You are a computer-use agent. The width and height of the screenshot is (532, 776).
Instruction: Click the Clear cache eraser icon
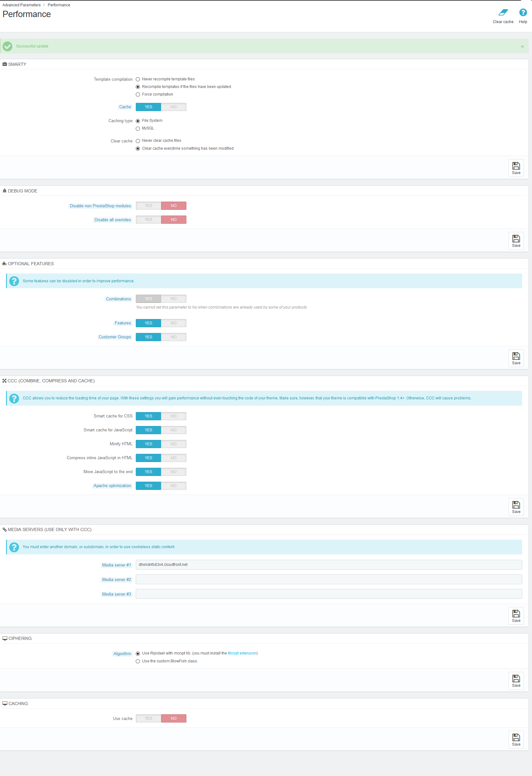pyautogui.click(x=503, y=13)
